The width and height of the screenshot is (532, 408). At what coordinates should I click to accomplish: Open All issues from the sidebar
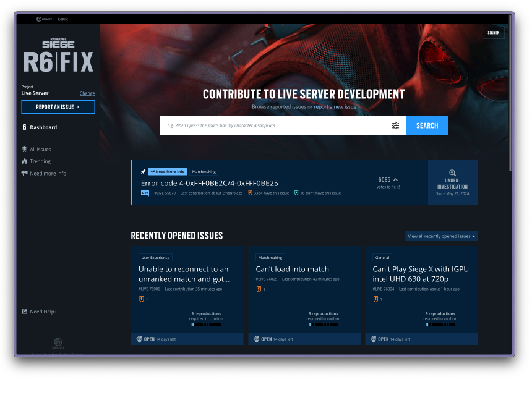(x=40, y=149)
